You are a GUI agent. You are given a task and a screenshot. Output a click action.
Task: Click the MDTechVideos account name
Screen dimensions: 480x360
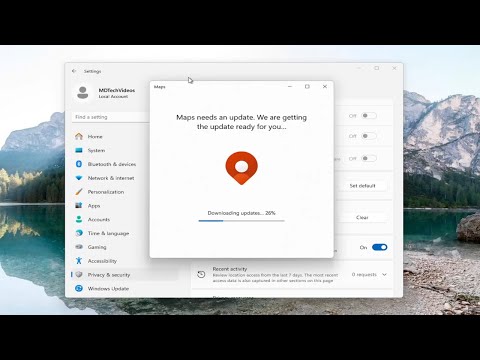click(117, 90)
